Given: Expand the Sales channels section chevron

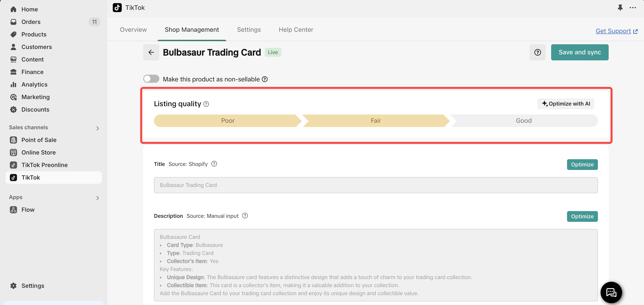Looking at the screenshot, I should 98,128.
